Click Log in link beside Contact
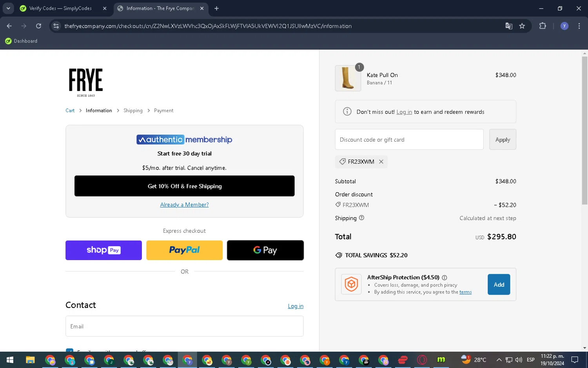The image size is (588, 368). tap(296, 306)
